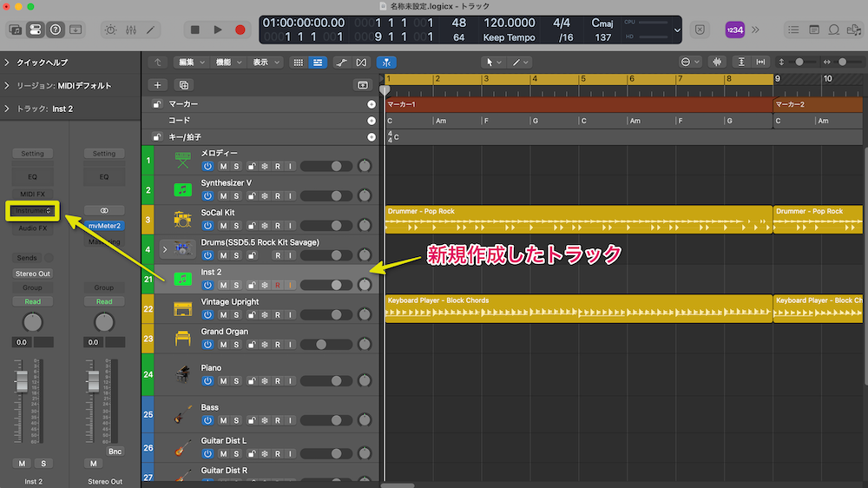Adjust the horizontal zoom slider
This screenshot has height=488, width=868.
point(842,62)
